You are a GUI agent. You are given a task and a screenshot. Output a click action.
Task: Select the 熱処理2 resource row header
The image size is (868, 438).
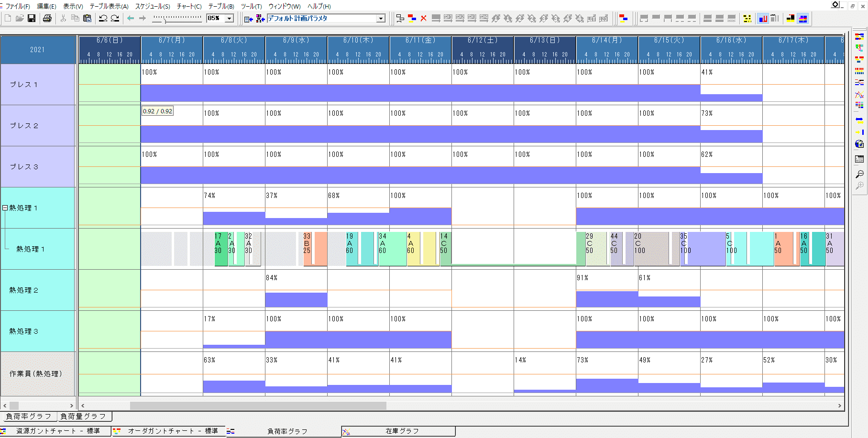pos(38,290)
